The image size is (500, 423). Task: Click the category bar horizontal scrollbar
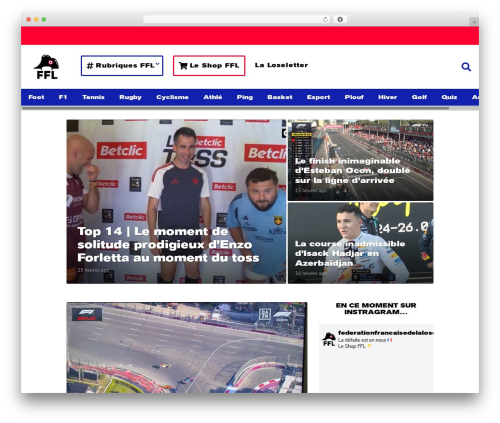pos(235,108)
